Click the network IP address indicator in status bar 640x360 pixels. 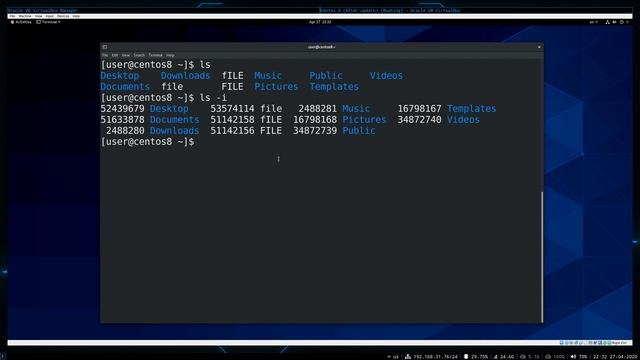coord(431,357)
